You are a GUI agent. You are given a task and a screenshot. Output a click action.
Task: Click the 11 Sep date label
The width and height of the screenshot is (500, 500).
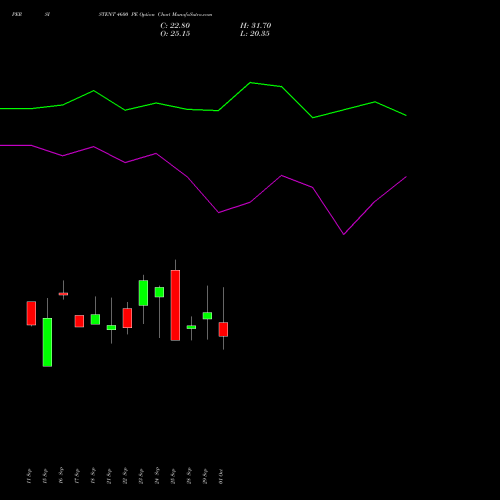pyautogui.click(x=29, y=476)
